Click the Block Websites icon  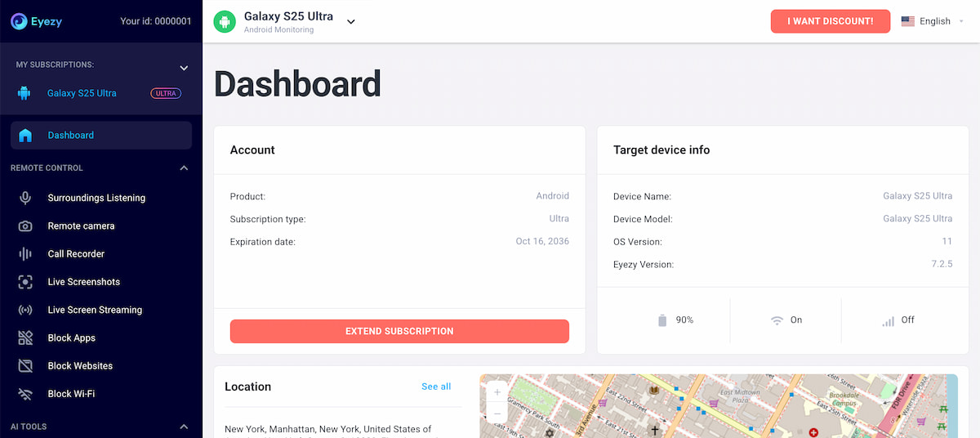[x=25, y=366]
